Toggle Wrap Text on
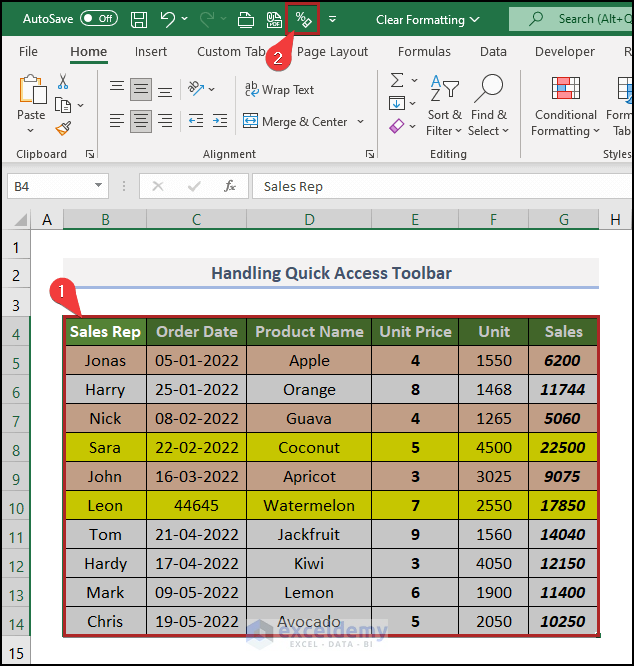The image size is (634, 666). tap(279, 90)
